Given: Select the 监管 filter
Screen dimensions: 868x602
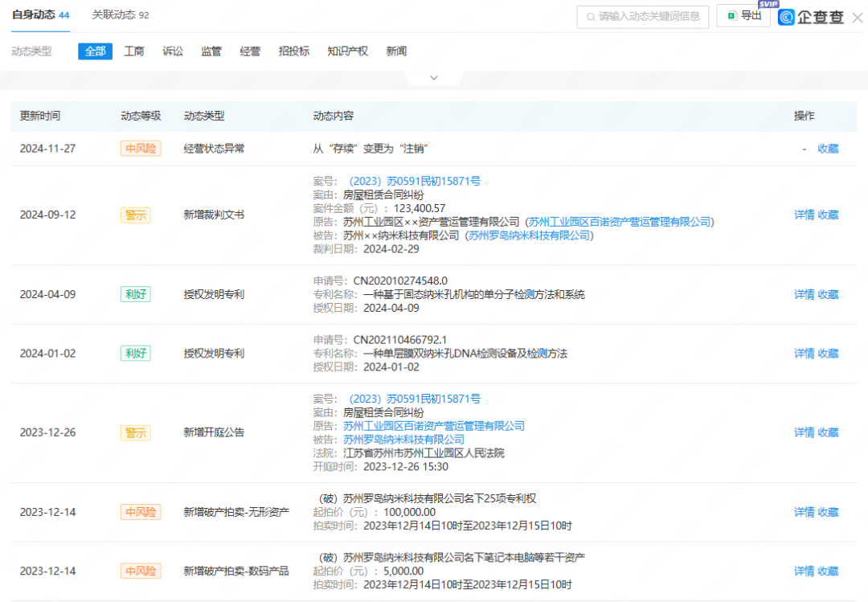Looking at the screenshot, I should pyautogui.click(x=211, y=51).
